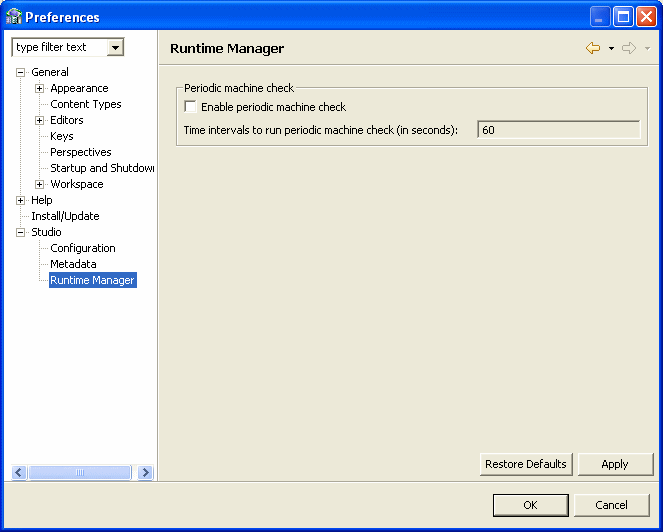Select Install/Update in the tree
Screen dimensions: 663x532
65,216
